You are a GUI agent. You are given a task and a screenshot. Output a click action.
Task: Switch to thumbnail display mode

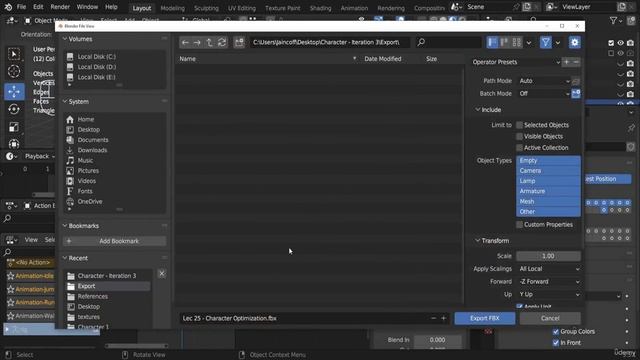[x=517, y=42]
